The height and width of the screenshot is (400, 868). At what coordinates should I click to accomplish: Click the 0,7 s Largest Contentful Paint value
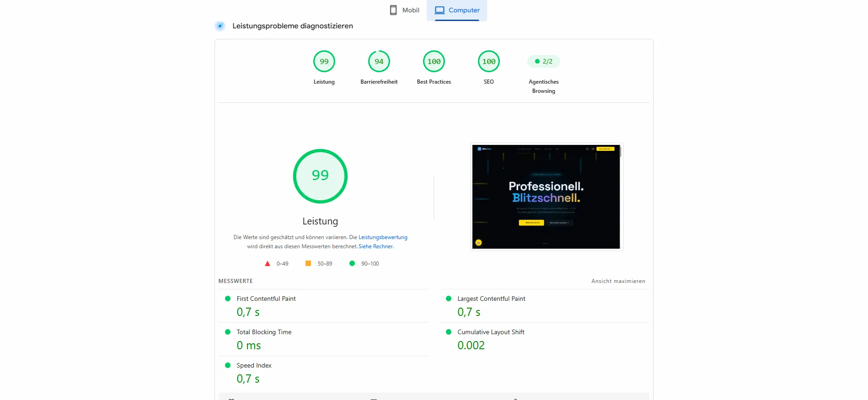[469, 312]
